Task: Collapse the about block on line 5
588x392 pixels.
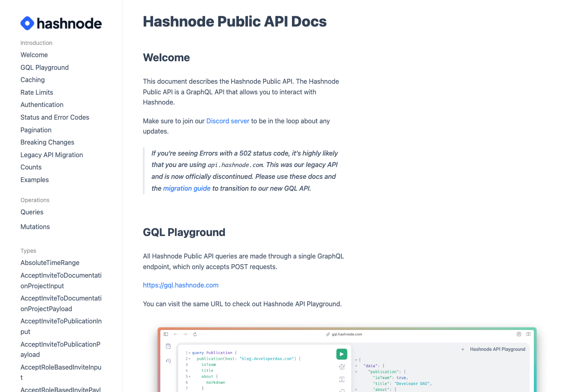Action: (189, 376)
